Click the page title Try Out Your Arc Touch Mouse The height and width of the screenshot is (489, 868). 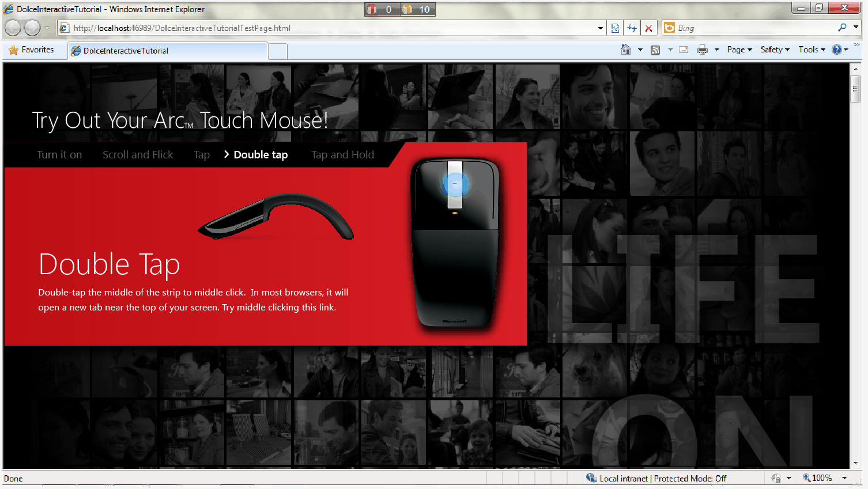tap(180, 120)
